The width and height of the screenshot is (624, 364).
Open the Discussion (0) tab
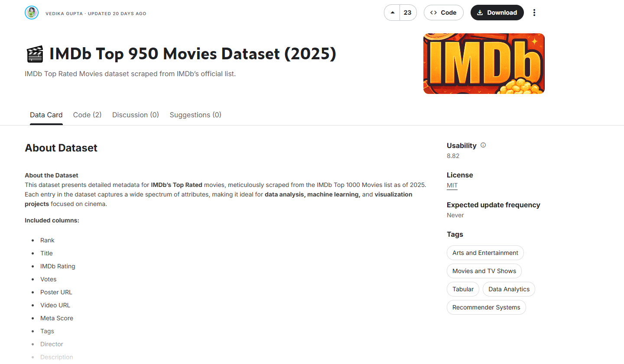136,115
